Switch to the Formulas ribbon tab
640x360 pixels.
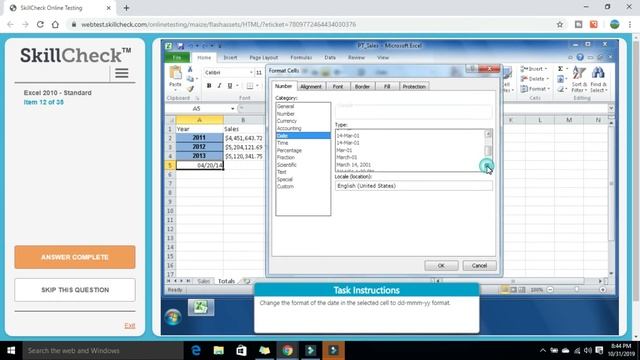pos(301,58)
